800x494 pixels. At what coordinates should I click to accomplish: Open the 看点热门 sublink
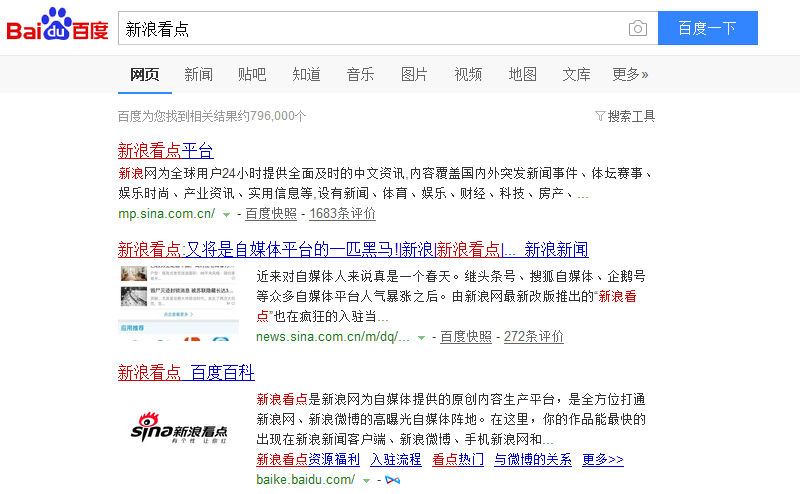(458, 459)
